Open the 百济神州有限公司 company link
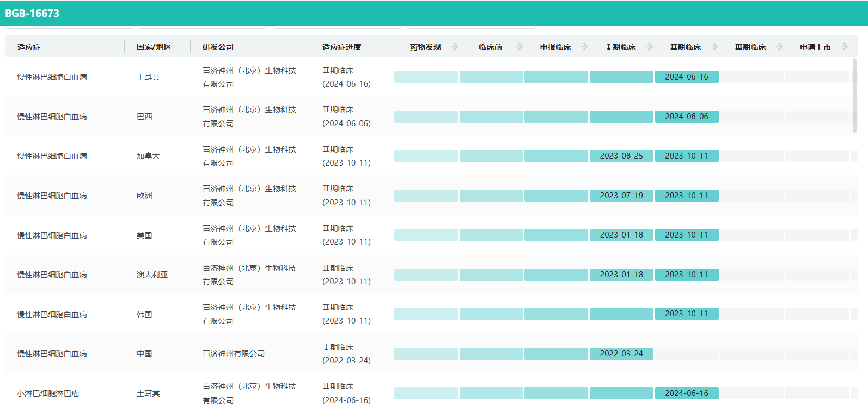Image resolution: width=868 pixels, height=408 pixels. click(234, 354)
